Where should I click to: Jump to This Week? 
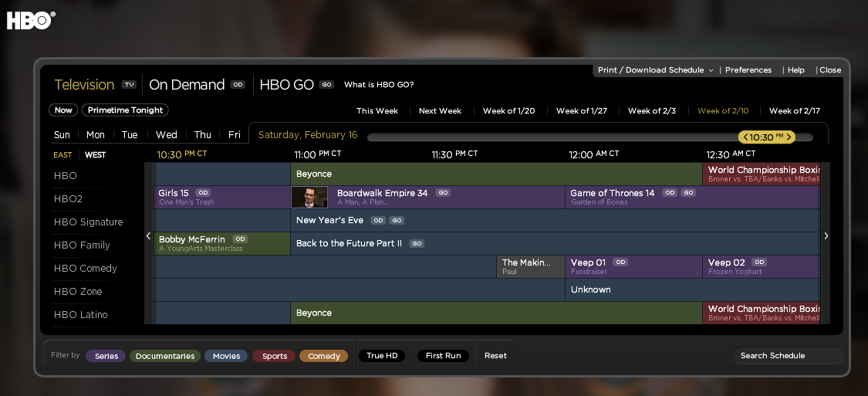(377, 110)
